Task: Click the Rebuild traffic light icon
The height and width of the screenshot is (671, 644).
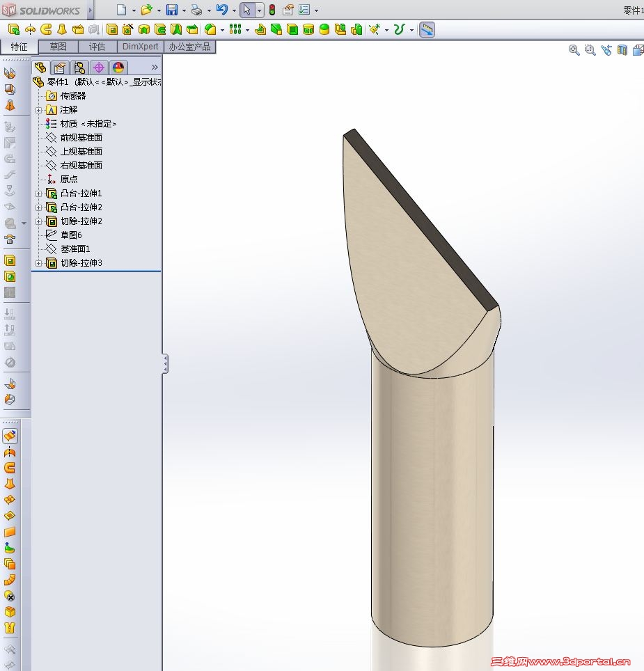Action: pyautogui.click(x=272, y=10)
